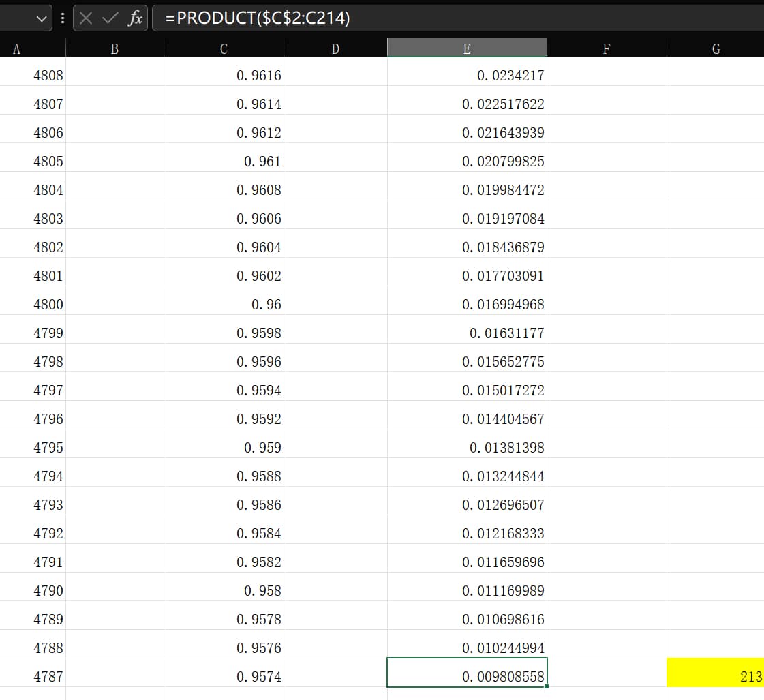Select column B header
The height and width of the screenshot is (700, 764).
(114, 48)
